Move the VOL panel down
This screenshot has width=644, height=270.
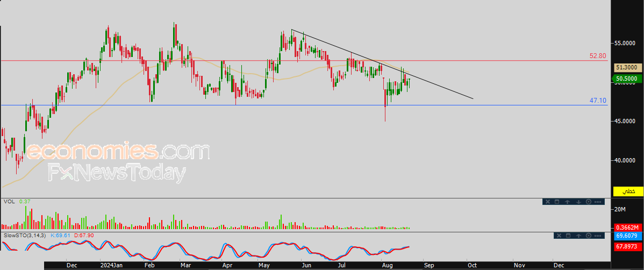(578, 202)
